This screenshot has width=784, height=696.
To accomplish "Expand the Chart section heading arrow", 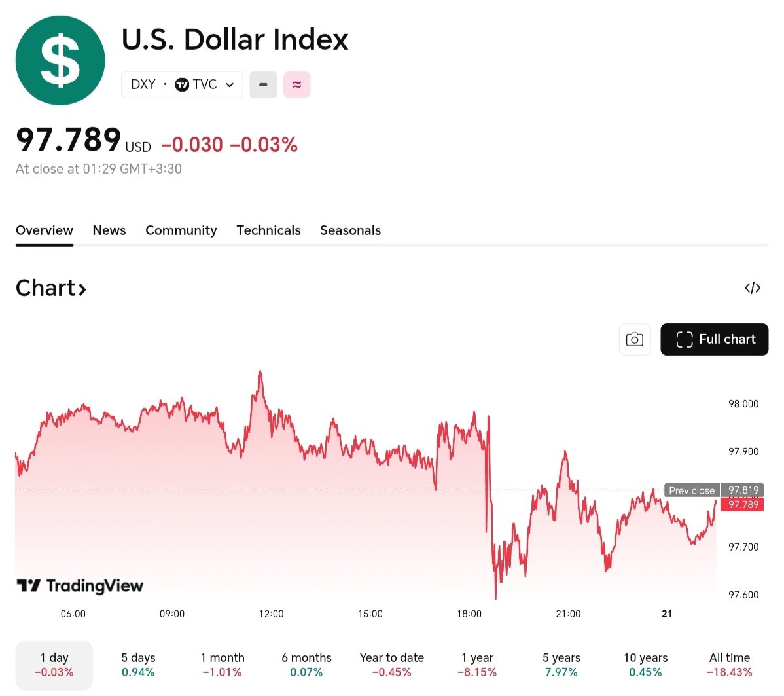I will pyautogui.click(x=82, y=289).
